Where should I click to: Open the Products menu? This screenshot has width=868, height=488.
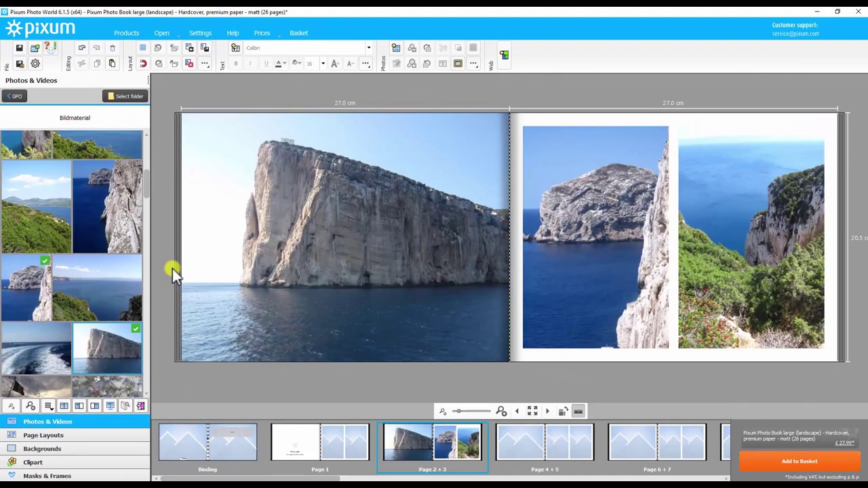click(126, 33)
